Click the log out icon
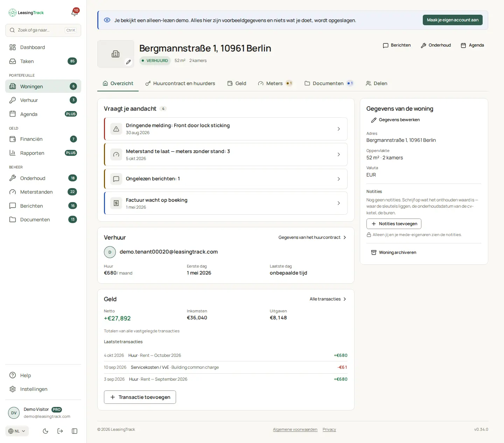The image size is (504, 443). pyautogui.click(x=60, y=431)
